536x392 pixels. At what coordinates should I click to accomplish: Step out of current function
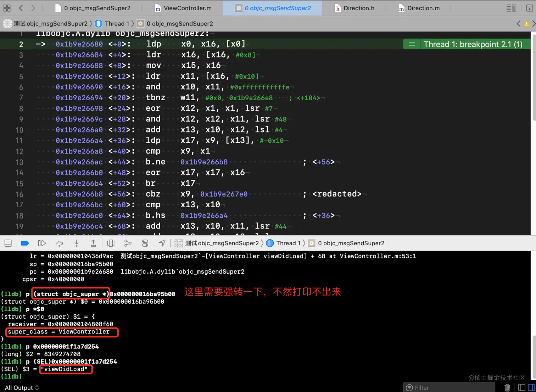click(x=93, y=243)
